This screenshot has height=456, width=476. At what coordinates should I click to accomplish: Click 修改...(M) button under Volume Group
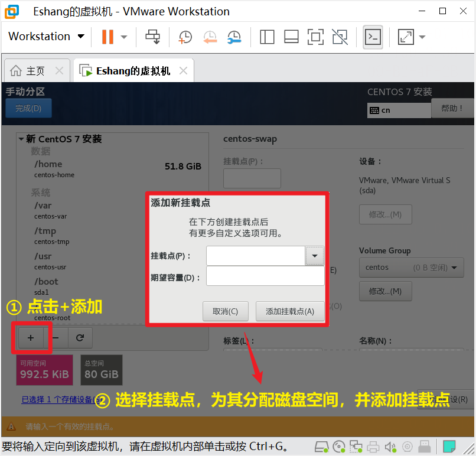[385, 291]
